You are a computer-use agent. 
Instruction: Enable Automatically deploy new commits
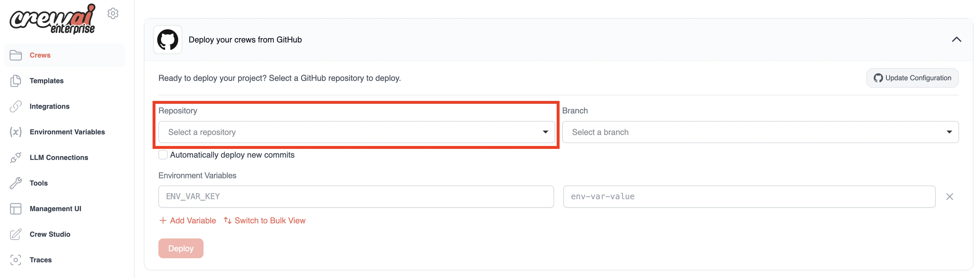pyautogui.click(x=163, y=155)
